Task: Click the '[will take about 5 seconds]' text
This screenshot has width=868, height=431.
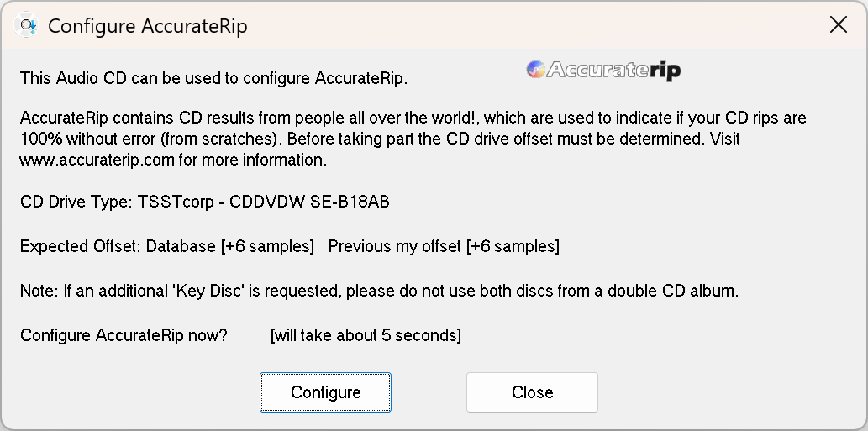Action: (x=366, y=336)
